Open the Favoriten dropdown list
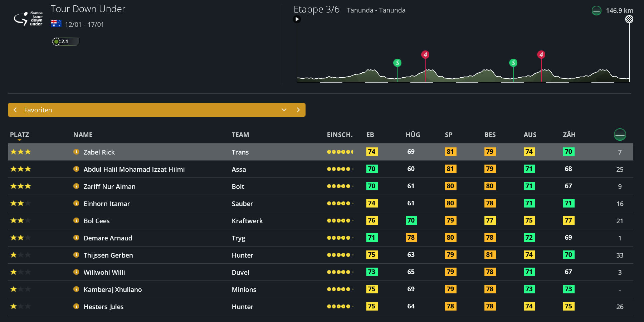Image resolution: width=644 pixels, height=322 pixels. (284, 110)
